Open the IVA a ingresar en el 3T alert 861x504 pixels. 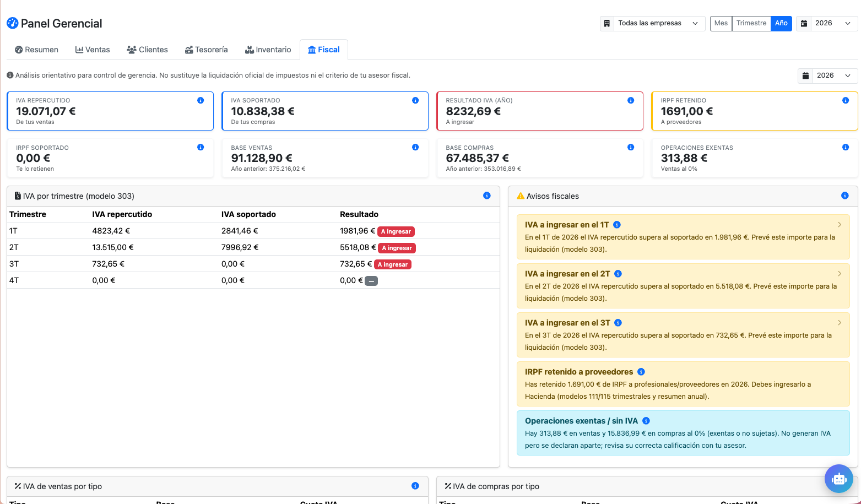pyautogui.click(x=683, y=335)
